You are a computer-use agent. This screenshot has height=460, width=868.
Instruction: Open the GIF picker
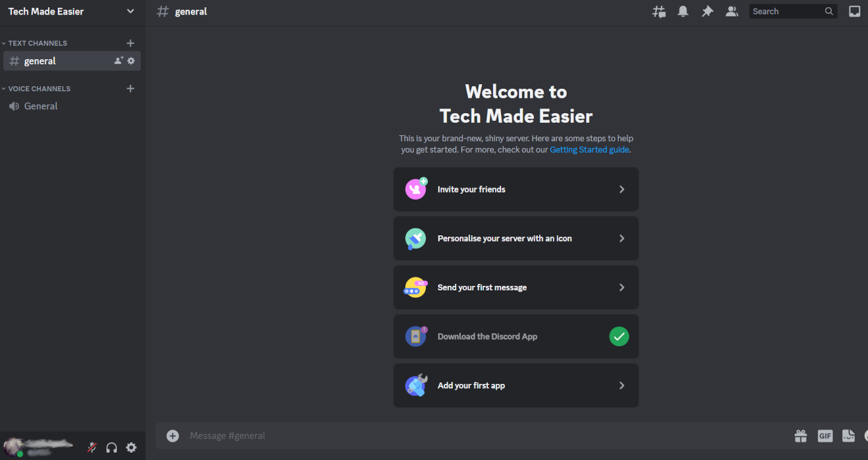coord(825,436)
